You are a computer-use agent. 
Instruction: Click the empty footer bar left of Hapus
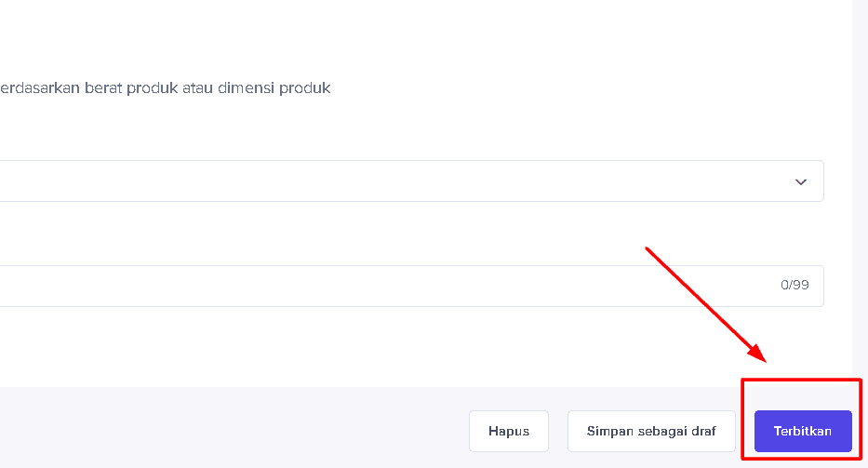point(233,430)
